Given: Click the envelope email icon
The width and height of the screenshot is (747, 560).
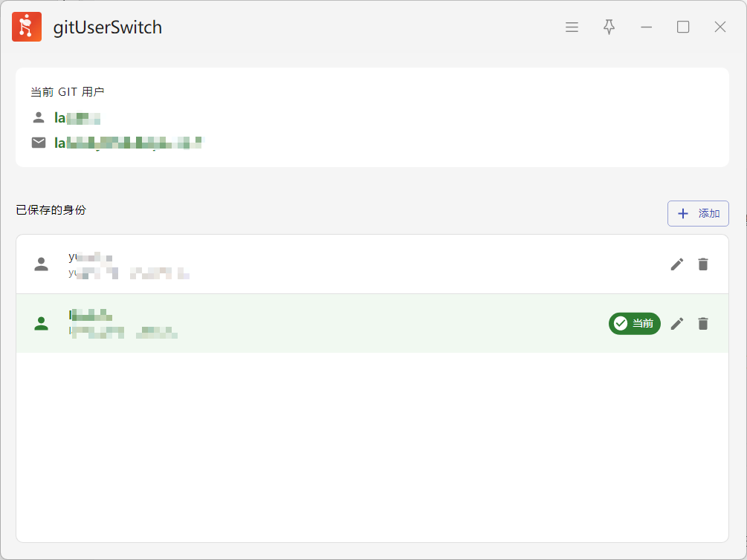Looking at the screenshot, I should [39, 143].
